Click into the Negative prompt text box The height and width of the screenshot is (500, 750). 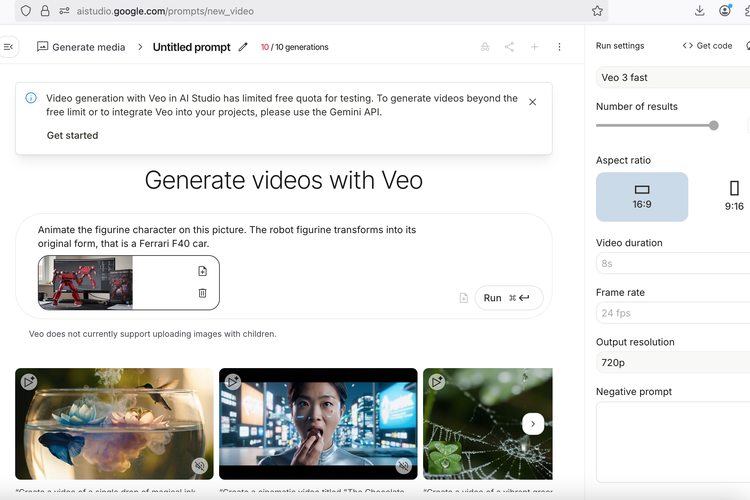coord(673,442)
